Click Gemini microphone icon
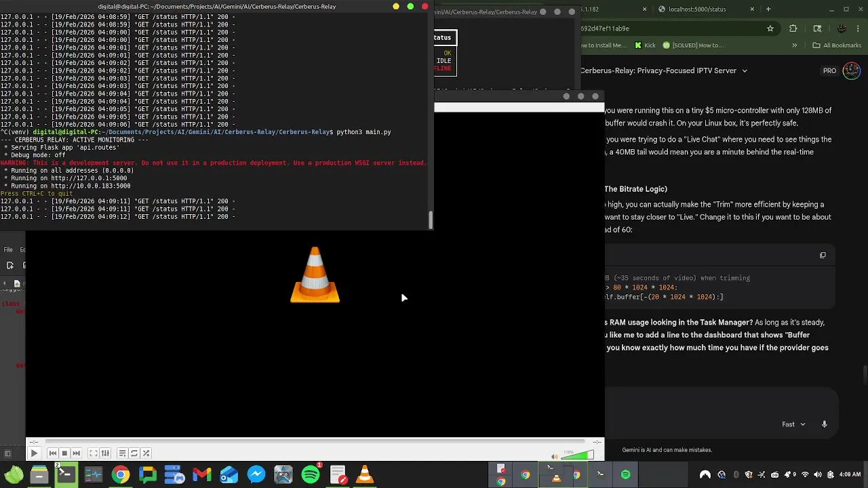Image resolution: width=868 pixels, height=488 pixels. [825, 424]
